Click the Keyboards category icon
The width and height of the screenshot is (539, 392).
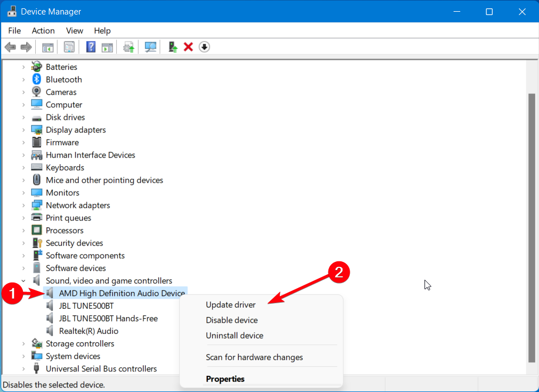36,168
